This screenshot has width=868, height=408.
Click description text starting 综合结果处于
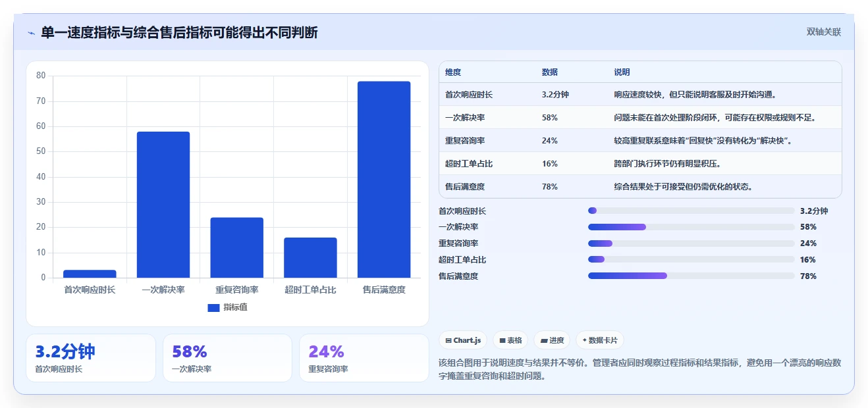coord(684,187)
